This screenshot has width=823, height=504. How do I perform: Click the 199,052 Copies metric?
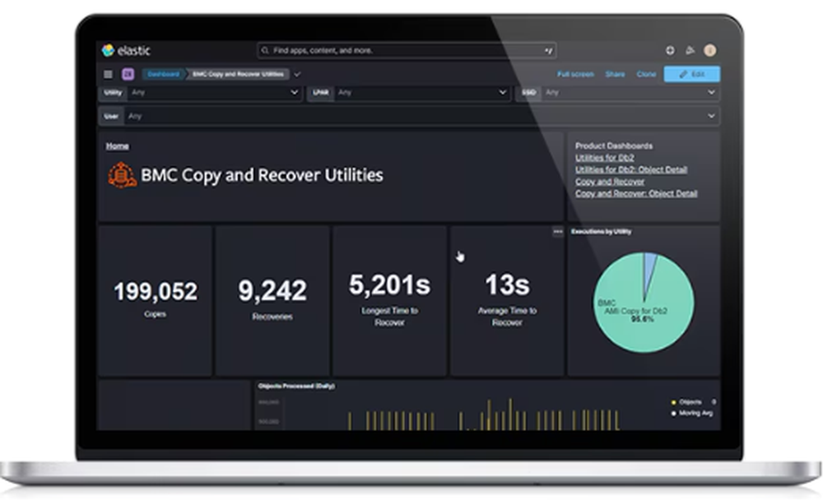coord(156,300)
